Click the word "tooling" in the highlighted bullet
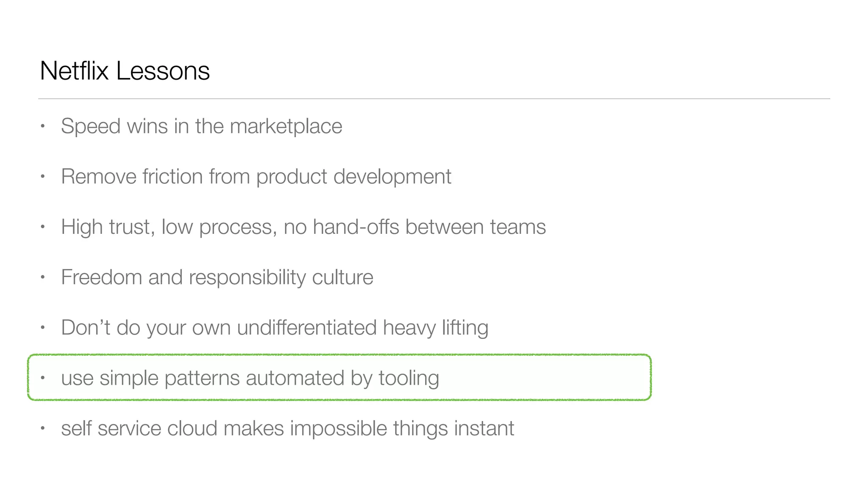 (409, 378)
